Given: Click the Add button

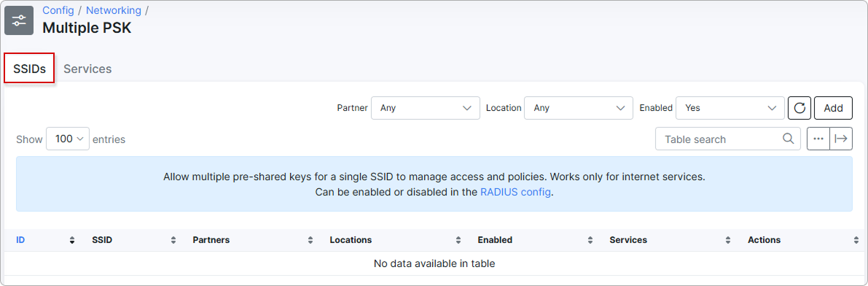Looking at the screenshot, I should click(833, 108).
